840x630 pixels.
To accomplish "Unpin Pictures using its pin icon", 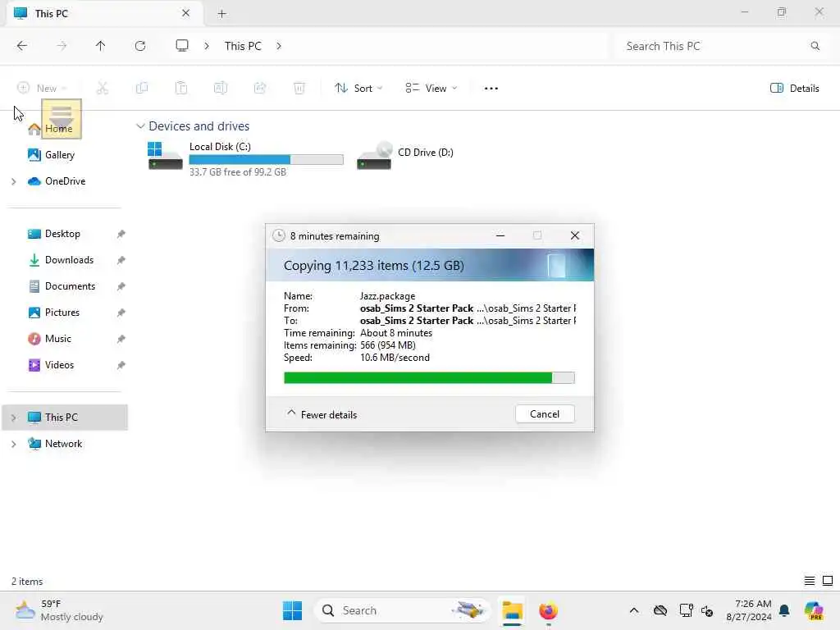I will tap(121, 313).
